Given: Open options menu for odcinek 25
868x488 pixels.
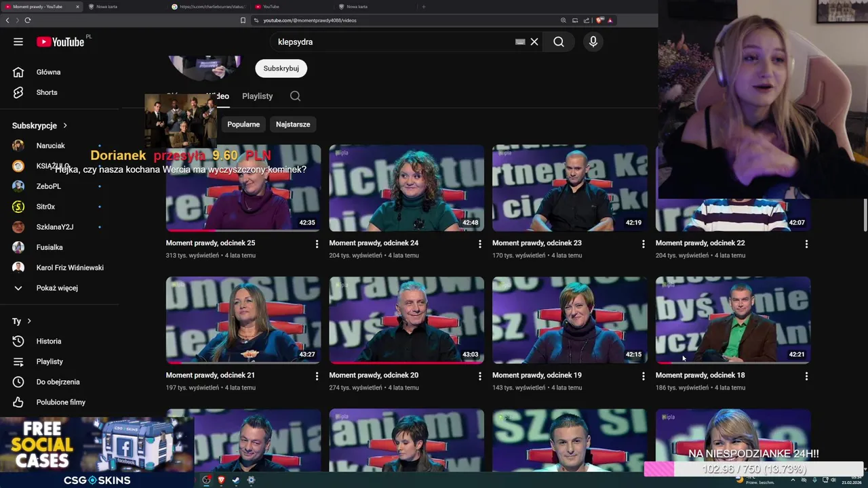Looking at the screenshot, I should click(317, 244).
